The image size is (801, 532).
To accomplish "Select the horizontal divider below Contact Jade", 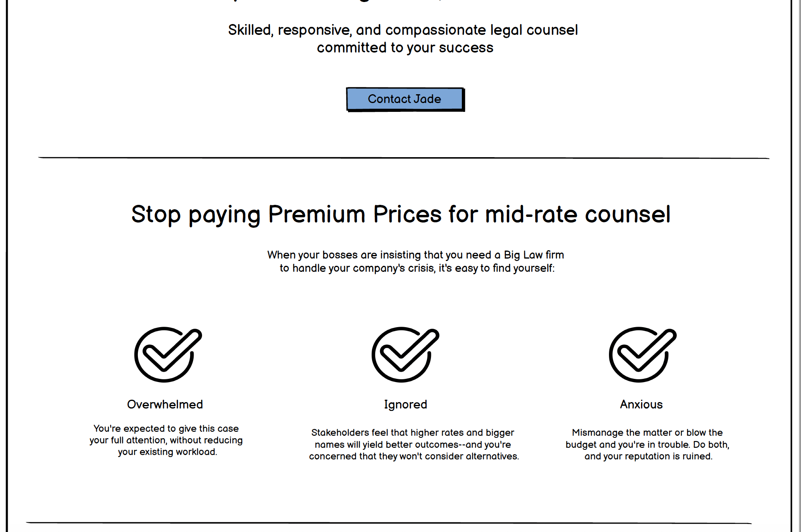I will pos(404,158).
